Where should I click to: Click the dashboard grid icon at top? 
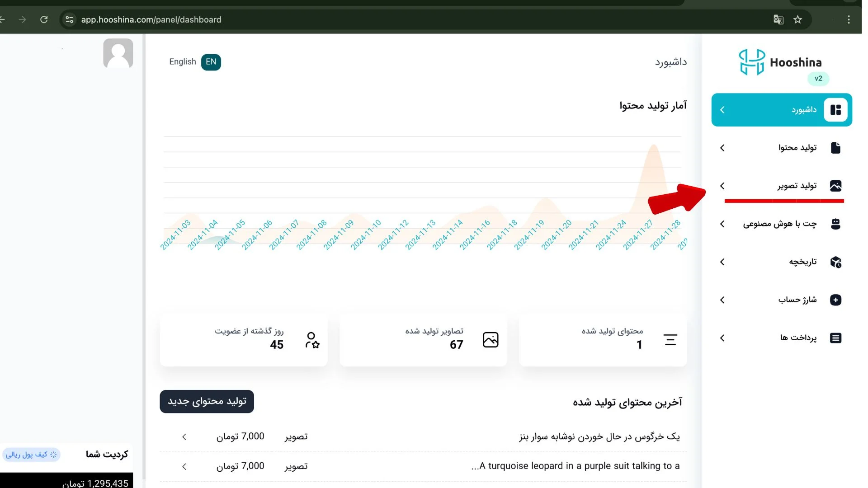coord(835,110)
